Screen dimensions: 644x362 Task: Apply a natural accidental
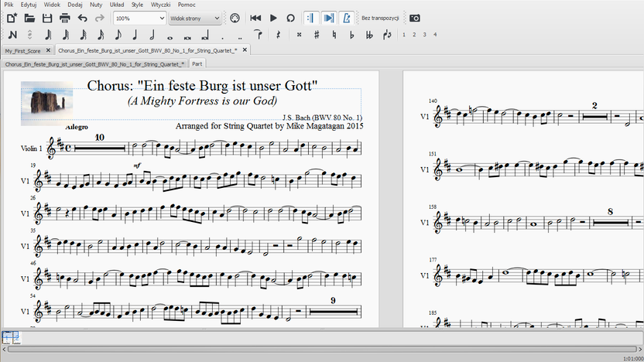[x=334, y=35]
